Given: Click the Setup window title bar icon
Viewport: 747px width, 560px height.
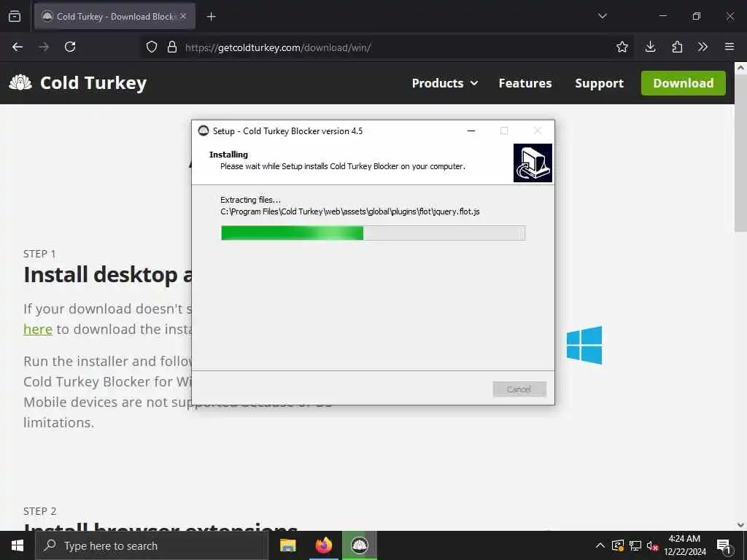Looking at the screenshot, I should (x=204, y=131).
